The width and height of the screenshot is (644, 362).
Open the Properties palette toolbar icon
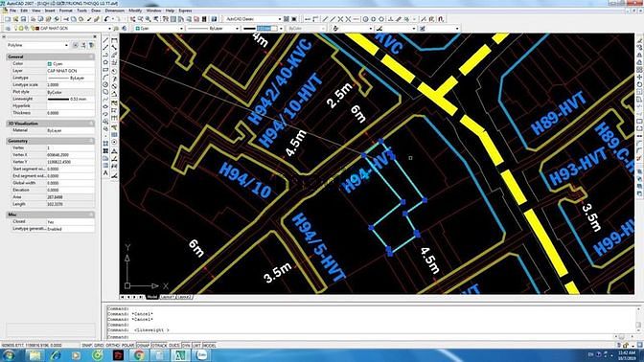pos(166,19)
